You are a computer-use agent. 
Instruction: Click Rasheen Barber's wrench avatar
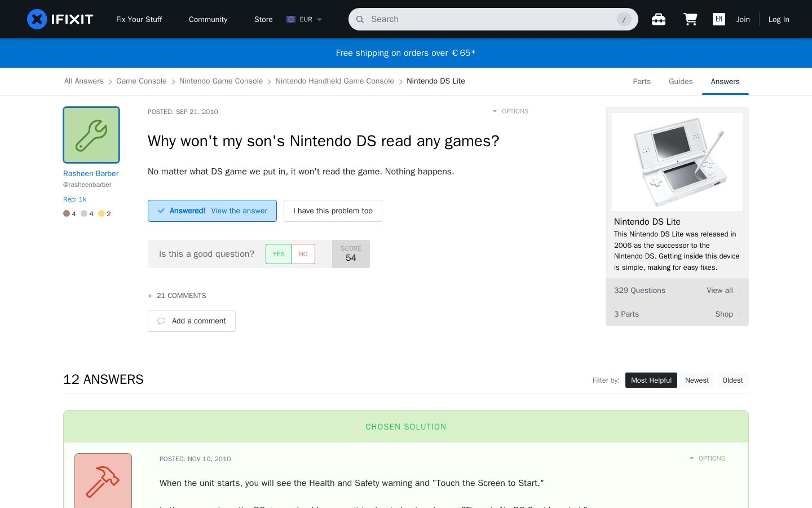click(91, 135)
